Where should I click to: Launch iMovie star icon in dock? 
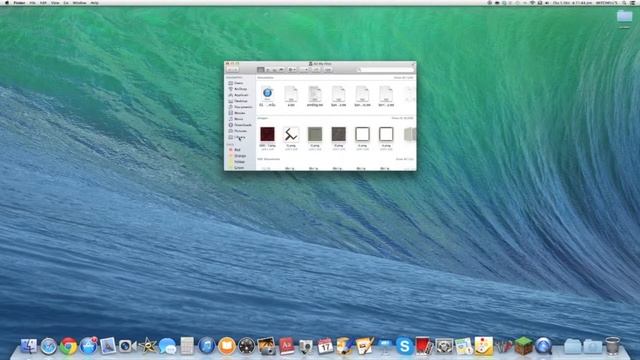148,347
